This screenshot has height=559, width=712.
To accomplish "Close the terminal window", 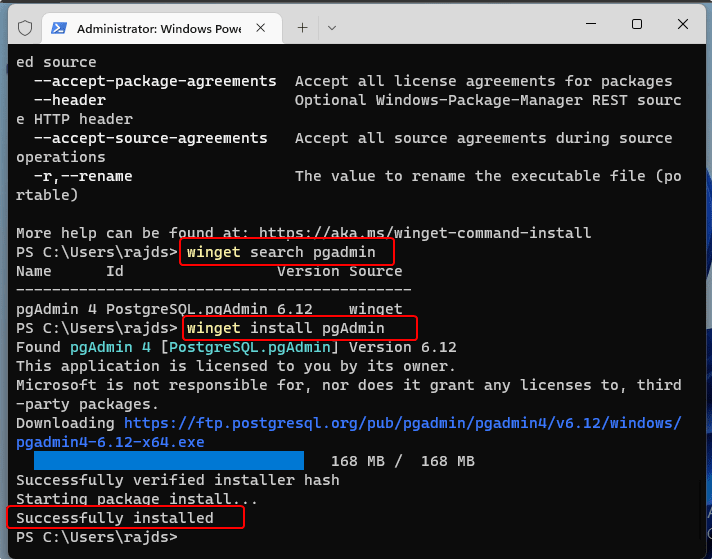I will pyautogui.click(x=682, y=24).
